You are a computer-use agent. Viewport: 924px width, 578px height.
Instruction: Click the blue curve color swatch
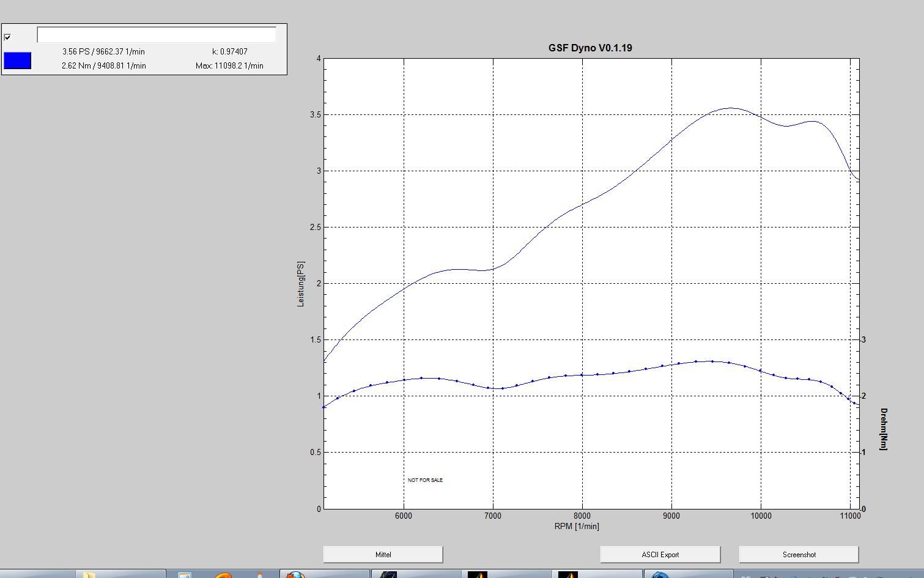coord(17,61)
